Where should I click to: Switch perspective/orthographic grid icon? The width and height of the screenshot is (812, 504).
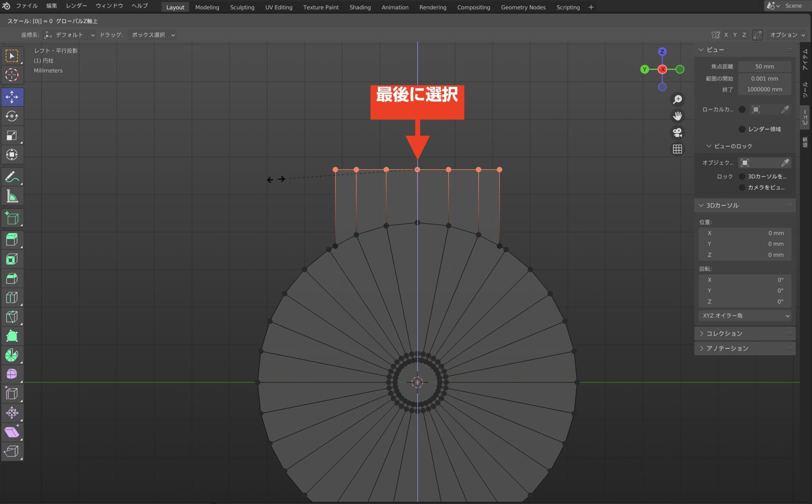677,149
